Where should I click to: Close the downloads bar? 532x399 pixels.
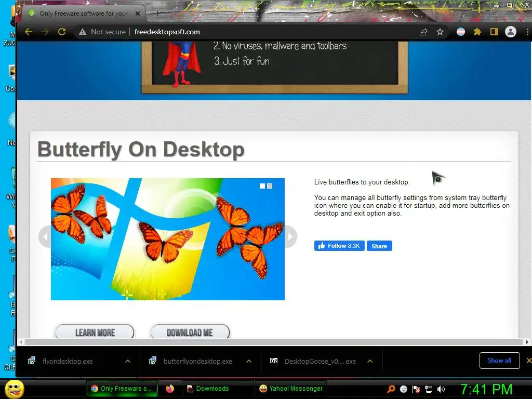coord(528,361)
